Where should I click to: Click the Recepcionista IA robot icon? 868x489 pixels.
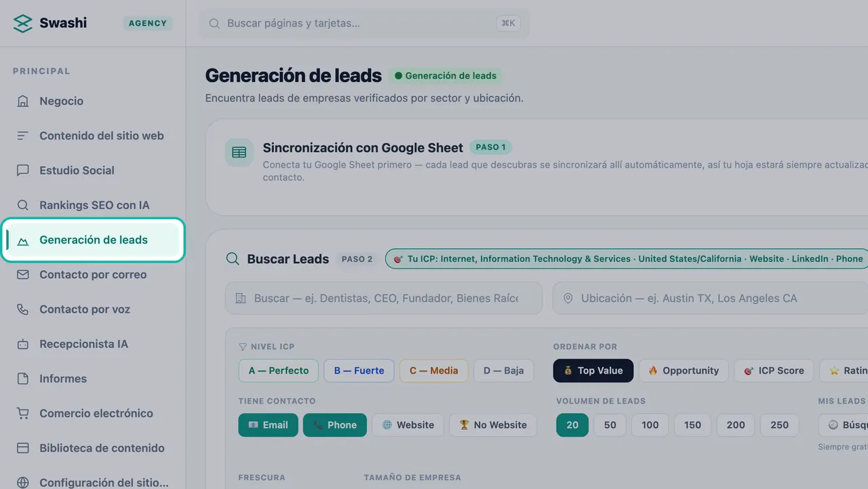(x=23, y=344)
